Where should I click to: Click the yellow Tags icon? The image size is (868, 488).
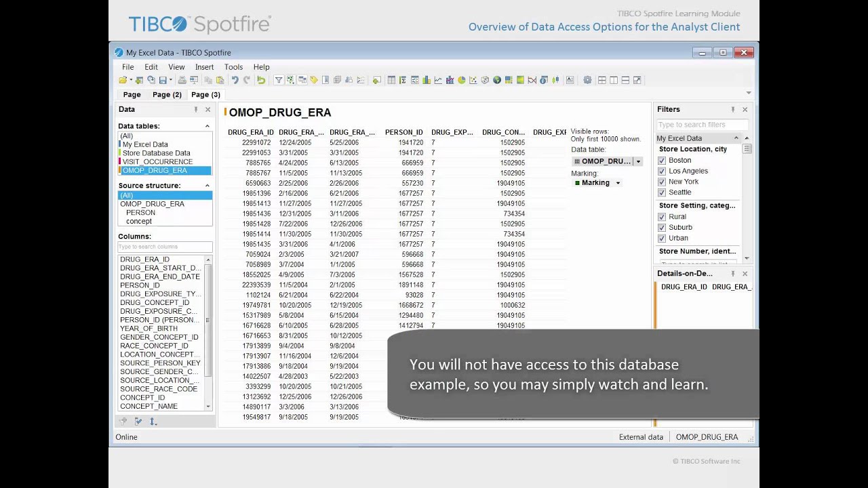click(x=314, y=80)
